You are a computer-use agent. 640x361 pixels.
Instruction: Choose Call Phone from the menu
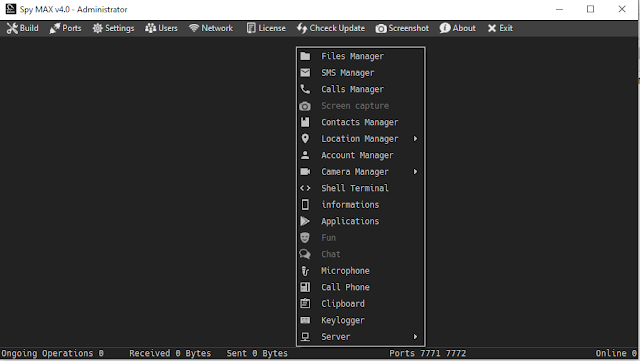pyautogui.click(x=360, y=287)
